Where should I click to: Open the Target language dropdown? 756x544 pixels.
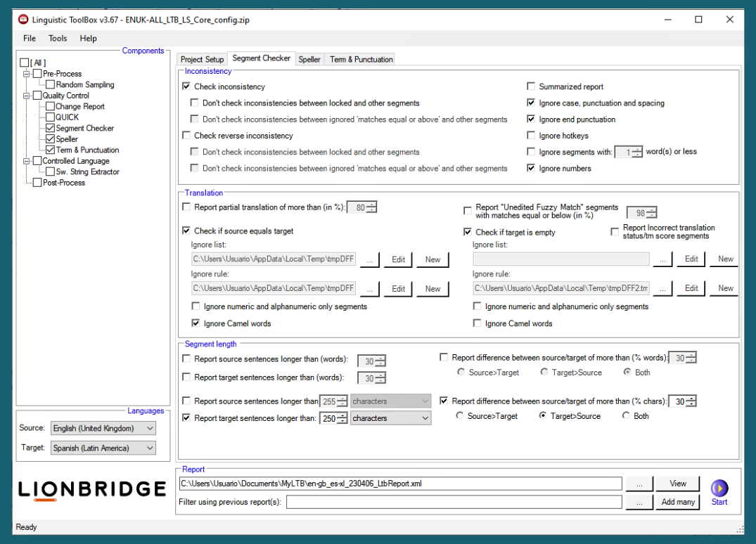pos(151,448)
